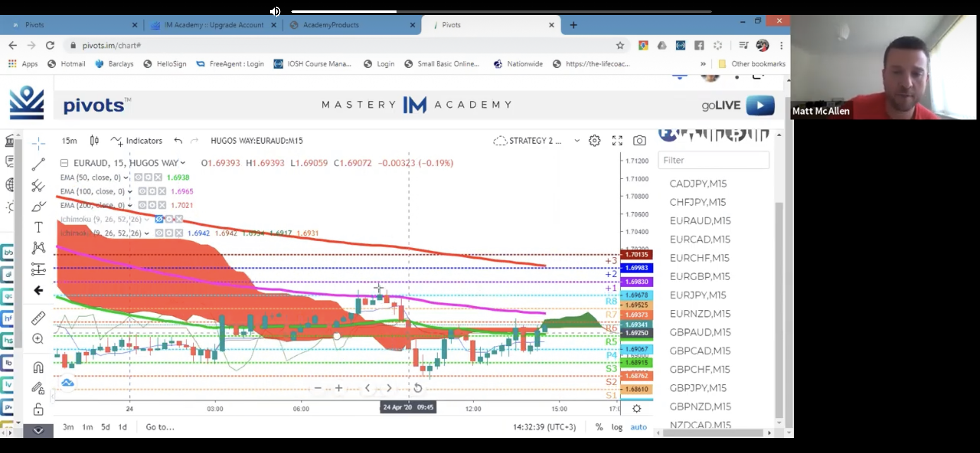980x453 pixels.
Task: Toggle log scale on price axis
Action: (617, 427)
